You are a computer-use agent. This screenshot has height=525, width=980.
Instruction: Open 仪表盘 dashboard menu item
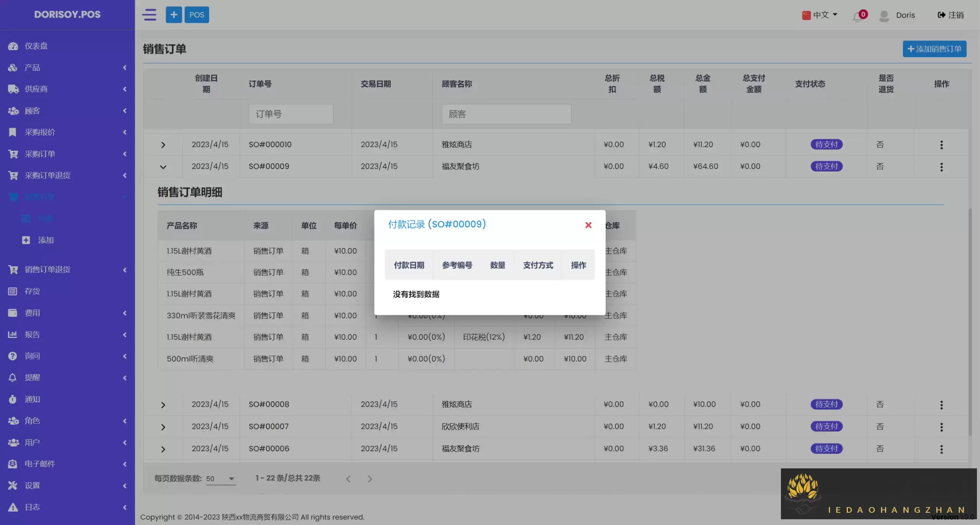(x=67, y=46)
